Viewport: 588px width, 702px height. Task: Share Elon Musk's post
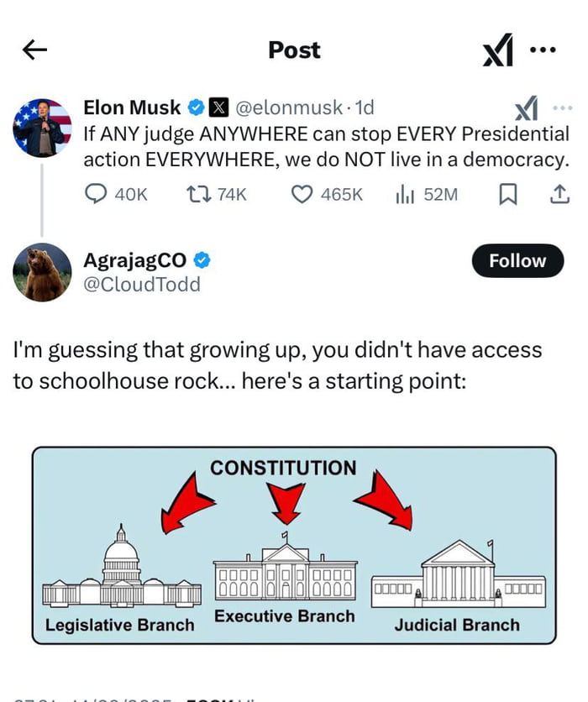pyautogui.click(x=558, y=195)
